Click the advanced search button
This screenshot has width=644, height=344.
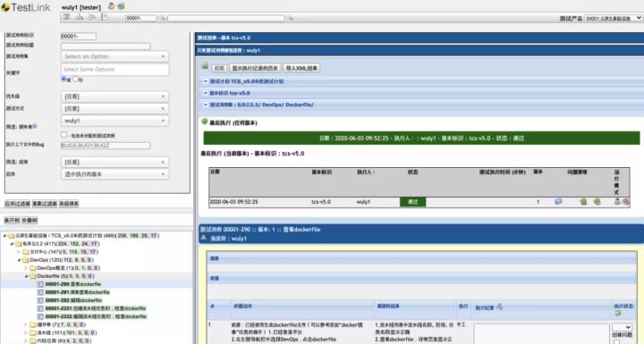pos(69,204)
